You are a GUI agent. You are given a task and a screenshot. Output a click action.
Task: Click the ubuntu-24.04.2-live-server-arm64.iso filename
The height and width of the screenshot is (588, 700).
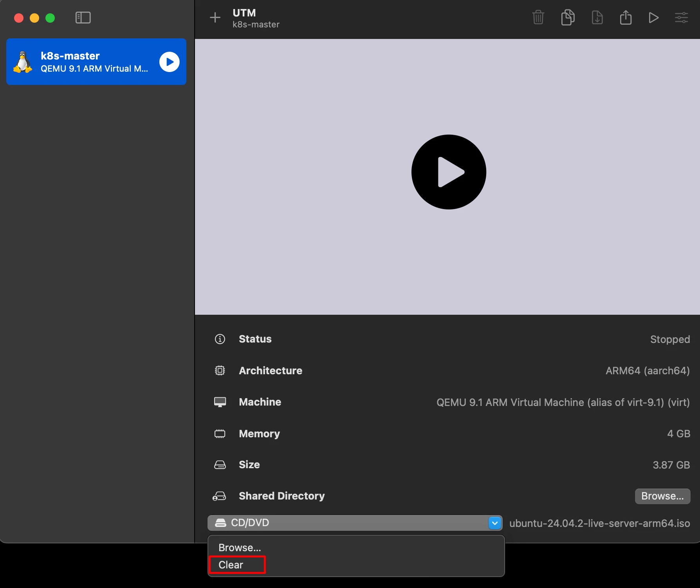[x=600, y=523]
